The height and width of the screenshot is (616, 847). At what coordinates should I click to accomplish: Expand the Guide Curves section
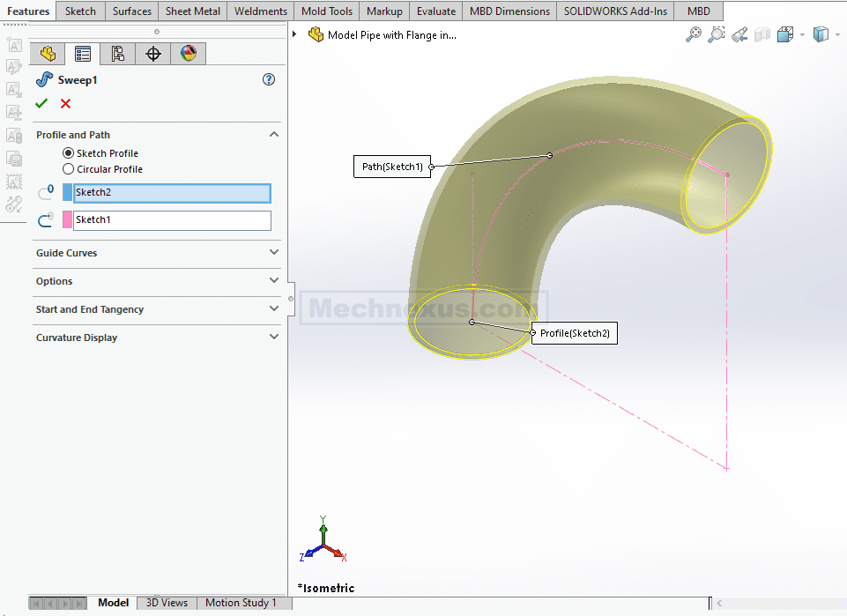pos(273,253)
